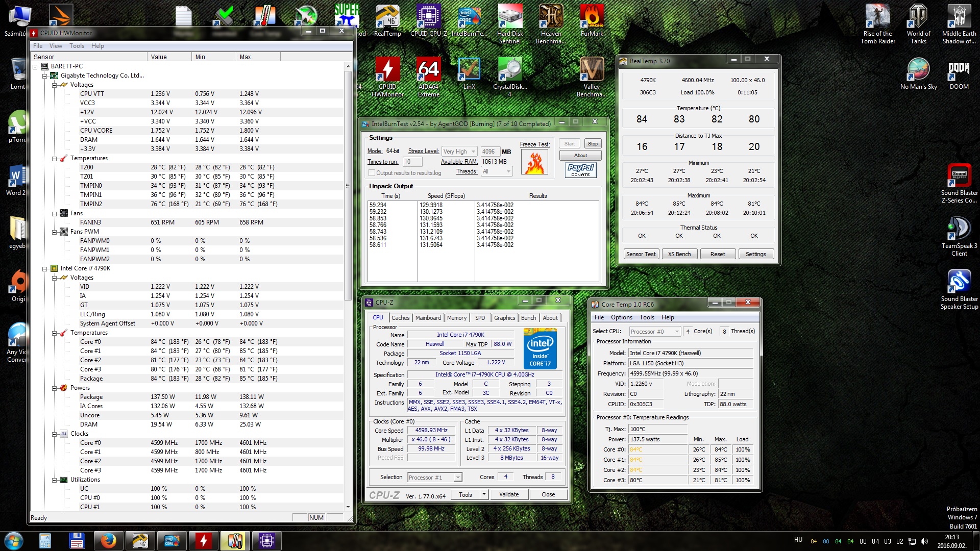Collapse the BARETT-PC tree node
This screenshot has height=551, width=980.
click(x=35, y=66)
